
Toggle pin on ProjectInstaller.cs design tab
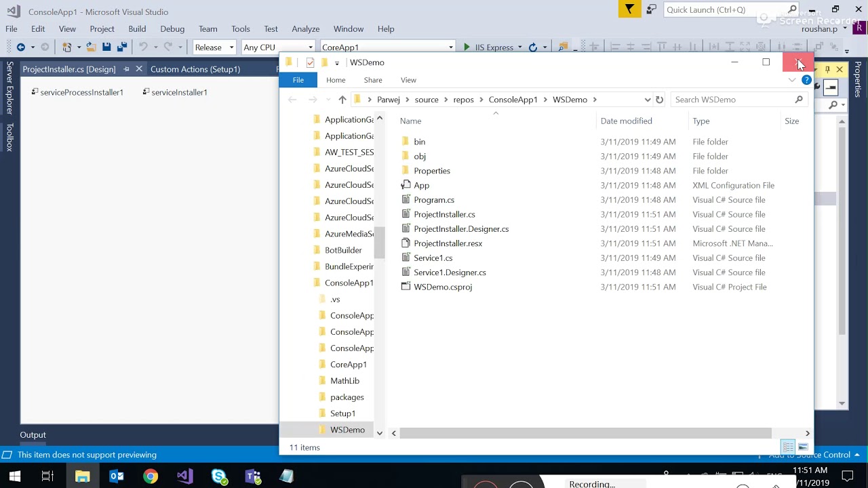coord(126,69)
